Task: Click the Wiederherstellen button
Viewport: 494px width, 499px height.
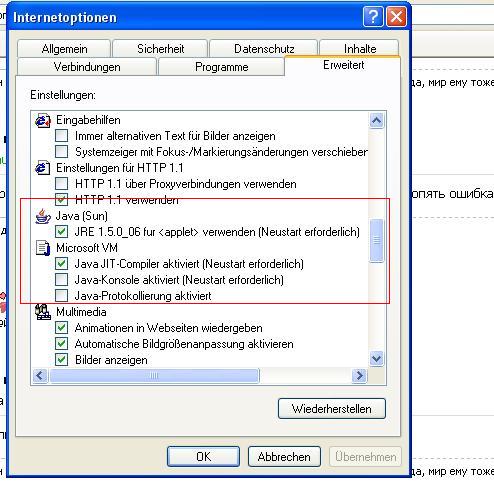Action: click(332, 409)
